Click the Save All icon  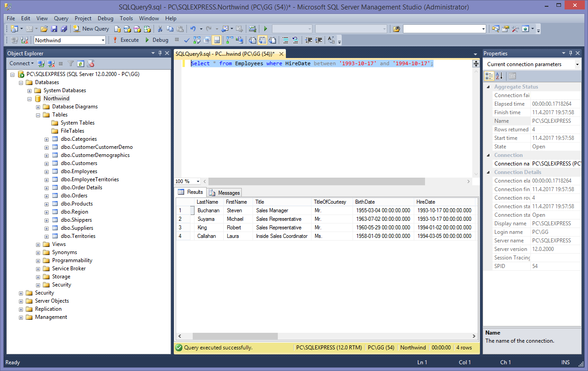(64, 29)
